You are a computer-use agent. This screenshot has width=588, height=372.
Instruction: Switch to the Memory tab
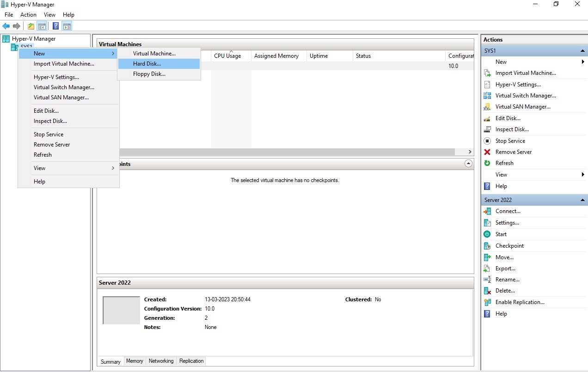[x=135, y=361]
